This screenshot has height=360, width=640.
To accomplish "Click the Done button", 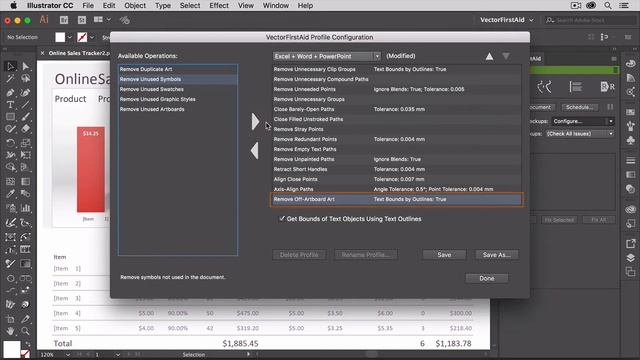I will point(487,278).
